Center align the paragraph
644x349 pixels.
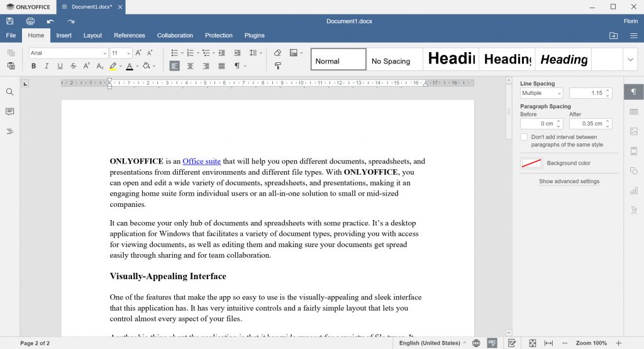(x=190, y=66)
